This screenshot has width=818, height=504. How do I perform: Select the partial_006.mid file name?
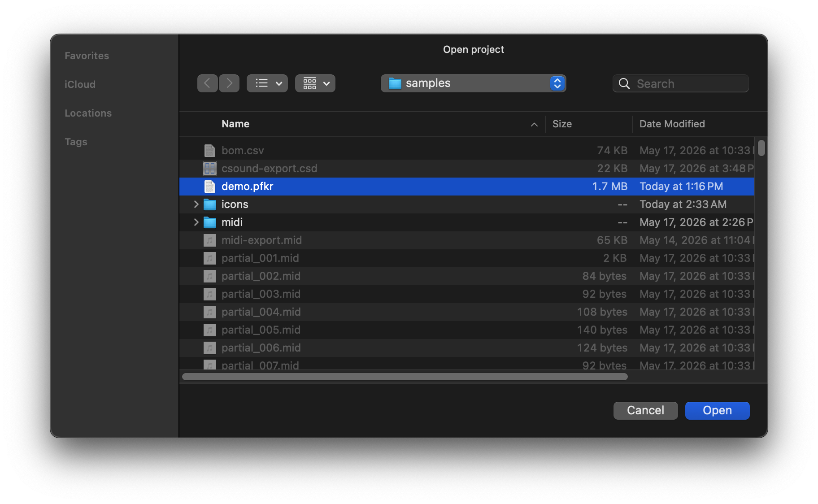261,348
